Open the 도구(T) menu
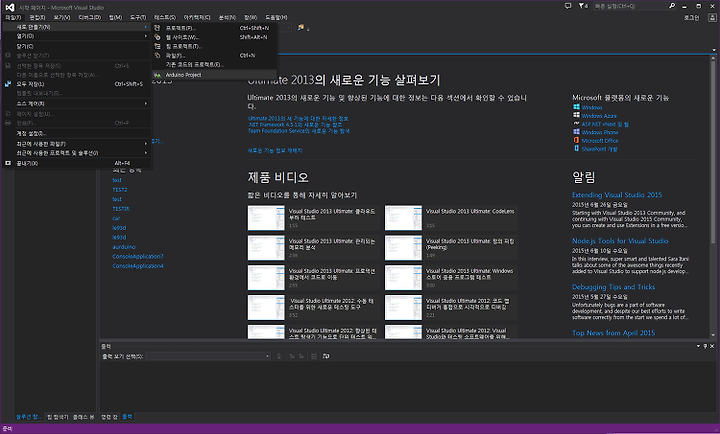This screenshot has width=720, height=434. 138,17
